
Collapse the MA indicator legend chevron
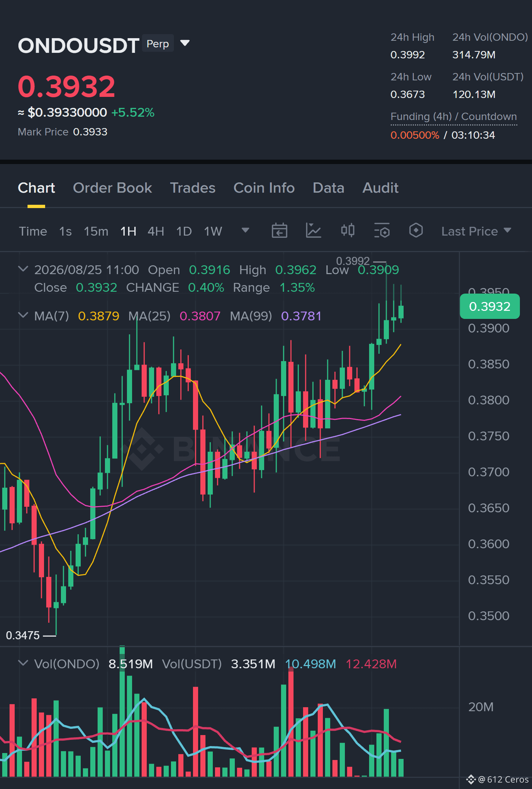point(23,315)
